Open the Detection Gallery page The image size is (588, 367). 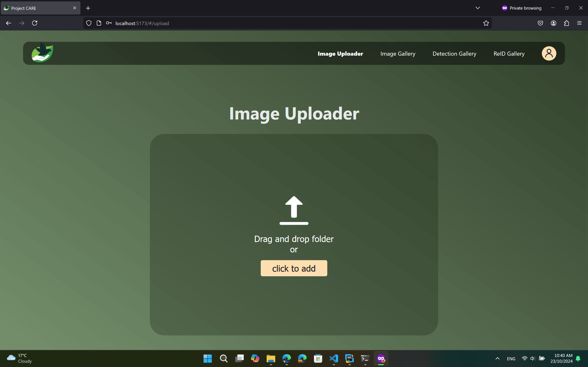point(454,54)
